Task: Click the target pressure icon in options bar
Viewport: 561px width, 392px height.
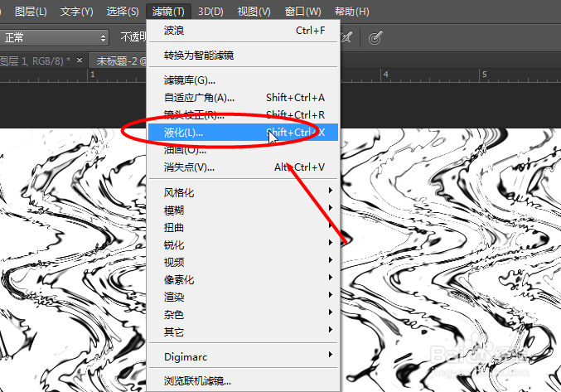Action: coord(375,37)
